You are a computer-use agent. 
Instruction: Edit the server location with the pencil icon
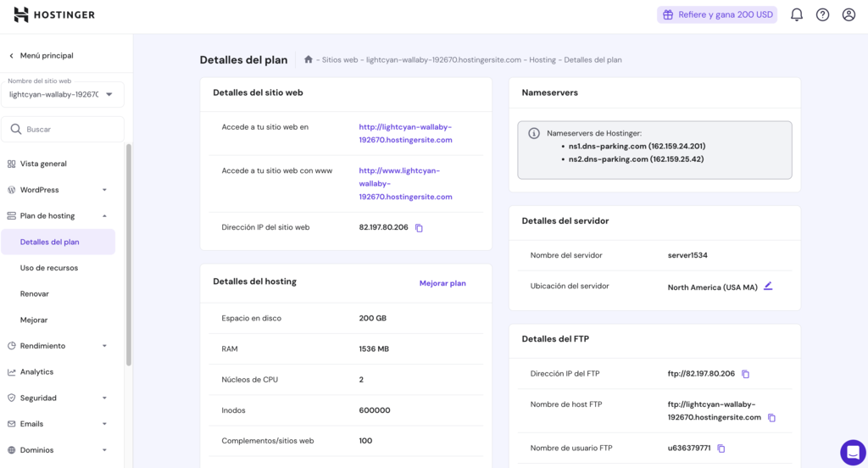768,287
